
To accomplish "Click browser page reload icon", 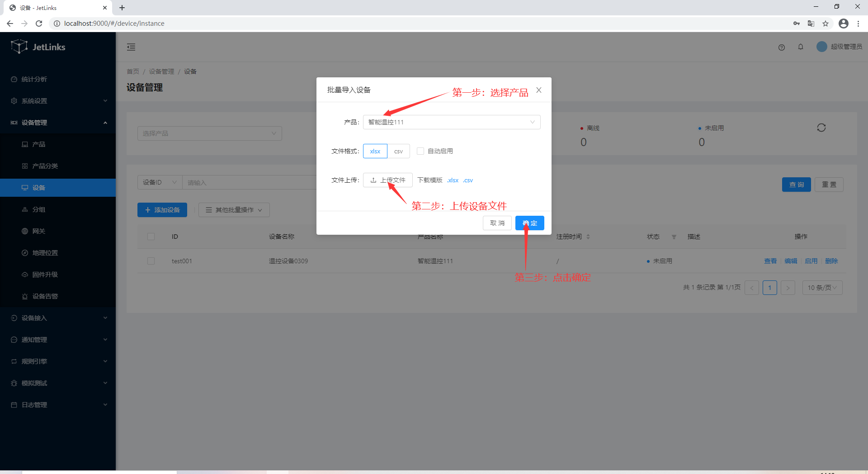I will [39, 24].
